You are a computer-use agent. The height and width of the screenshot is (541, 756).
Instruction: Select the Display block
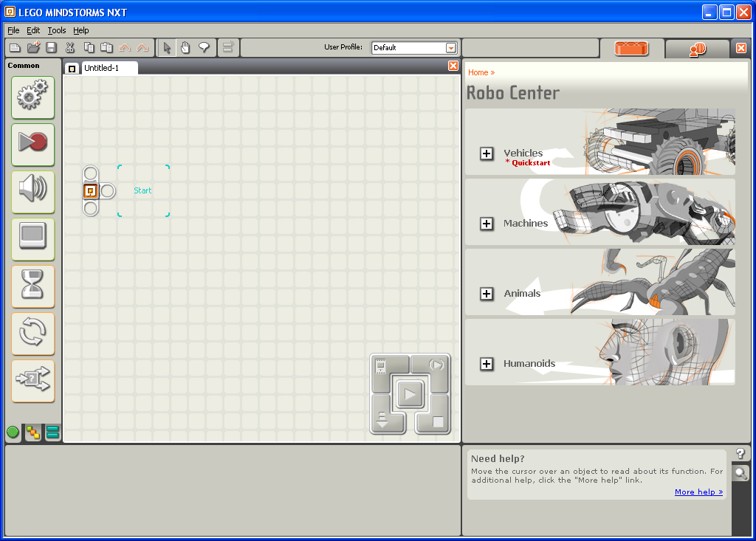(32, 238)
